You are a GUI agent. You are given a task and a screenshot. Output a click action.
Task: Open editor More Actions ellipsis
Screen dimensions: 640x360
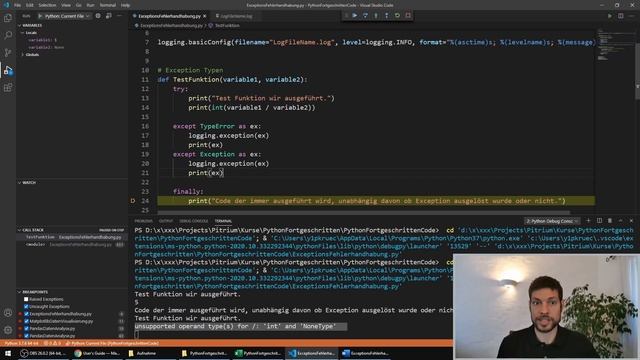[631, 16]
